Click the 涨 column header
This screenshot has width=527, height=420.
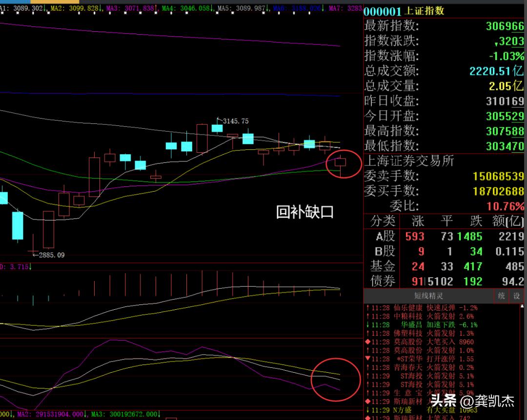[418, 221]
